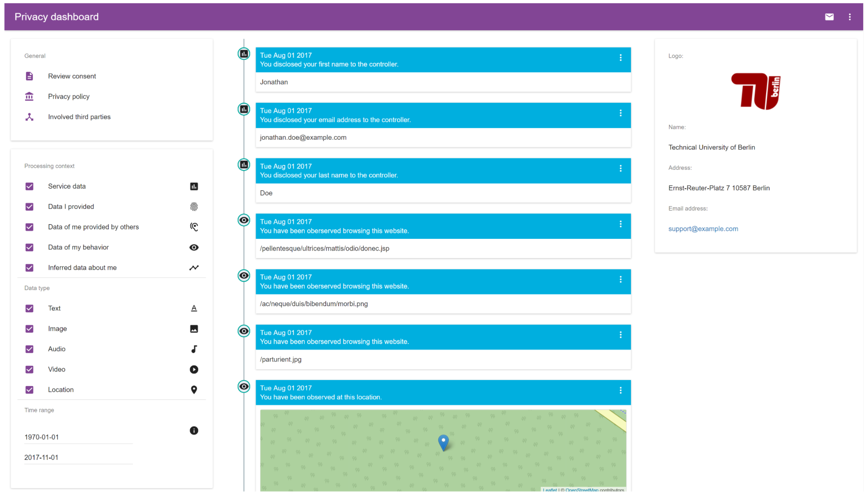868x494 pixels.
Task: Uncheck the Video data type checkbox
Action: click(x=29, y=369)
